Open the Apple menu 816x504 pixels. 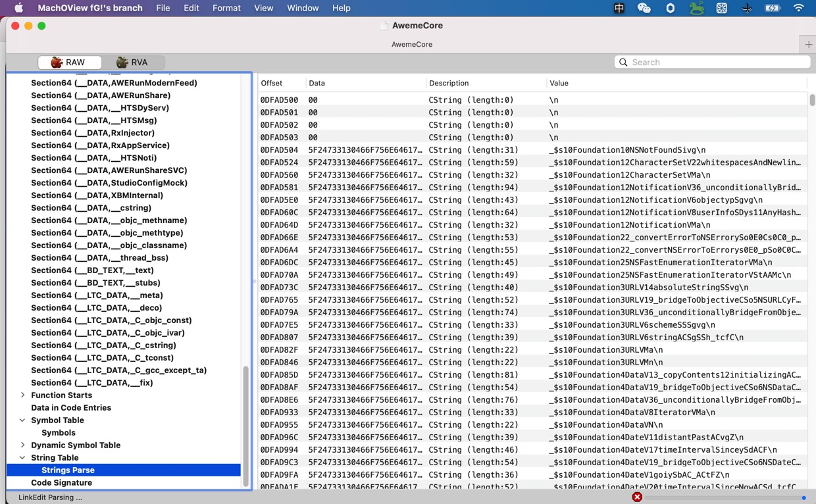18,8
